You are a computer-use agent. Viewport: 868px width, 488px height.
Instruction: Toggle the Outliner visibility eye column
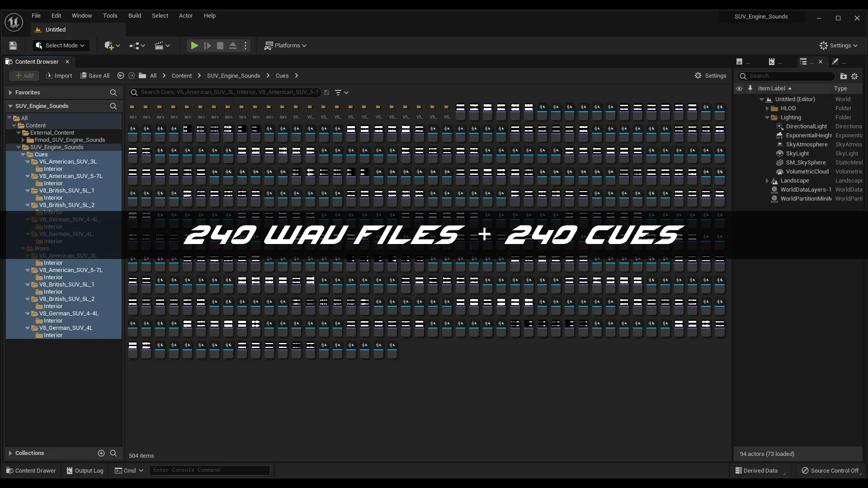click(739, 89)
